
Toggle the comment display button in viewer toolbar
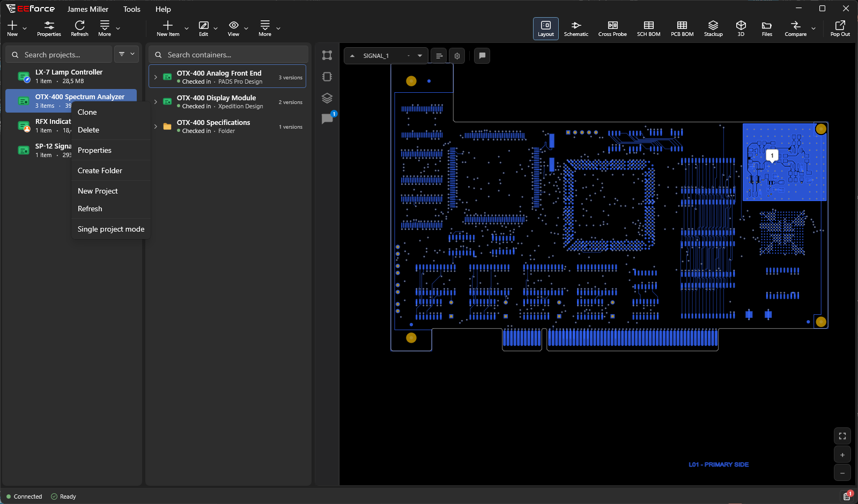(x=482, y=56)
